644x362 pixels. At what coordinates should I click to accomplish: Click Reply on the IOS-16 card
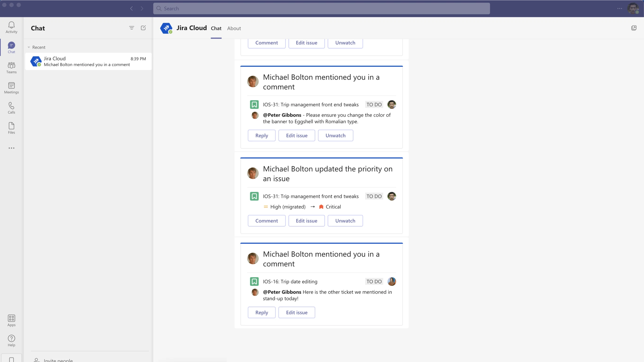click(x=261, y=313)
